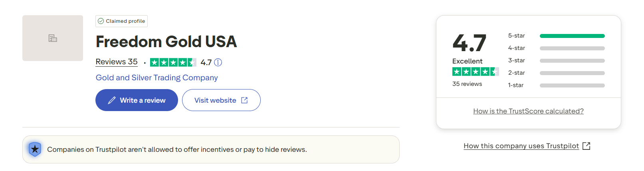The width and height of the screenshot is (644, 171).
Task: Click the star rating below Excellent
Action: pos(475,72)
